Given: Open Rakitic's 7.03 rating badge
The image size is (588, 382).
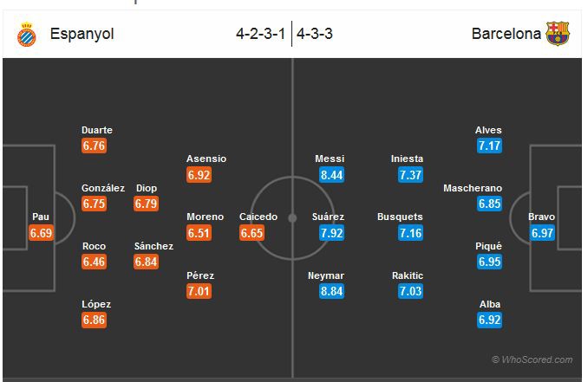Looking at the screenshot, I should point(410,291).
